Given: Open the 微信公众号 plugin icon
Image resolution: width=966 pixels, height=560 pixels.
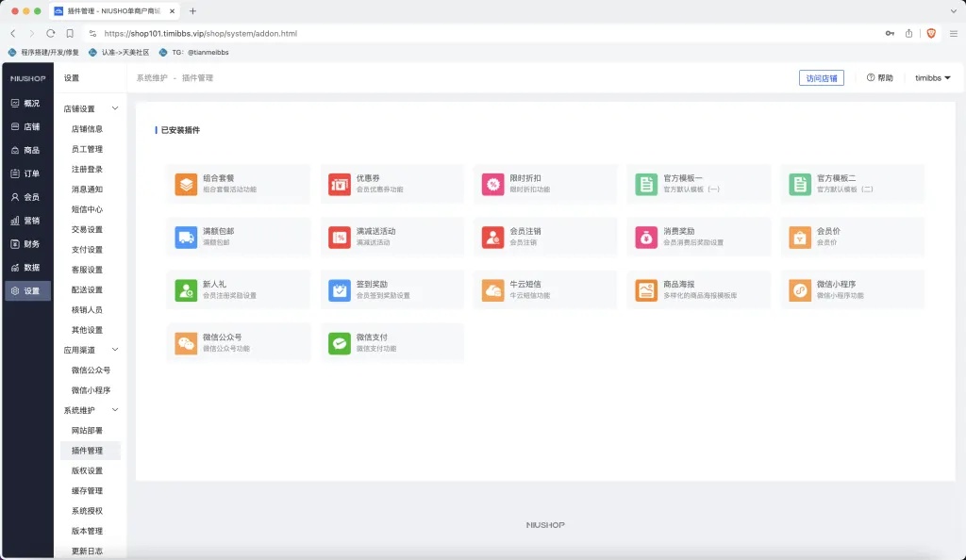Looking at the screenshot, I should click(x=186, y=343).
